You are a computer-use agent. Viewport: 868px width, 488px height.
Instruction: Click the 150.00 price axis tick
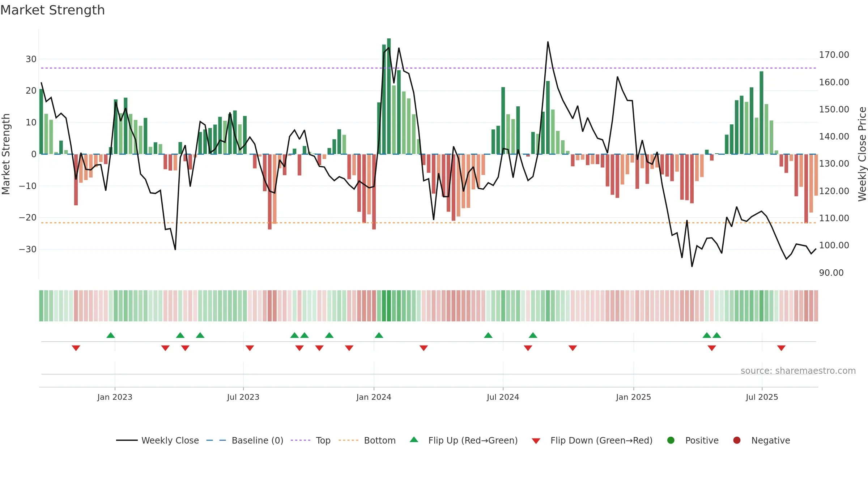834,110
